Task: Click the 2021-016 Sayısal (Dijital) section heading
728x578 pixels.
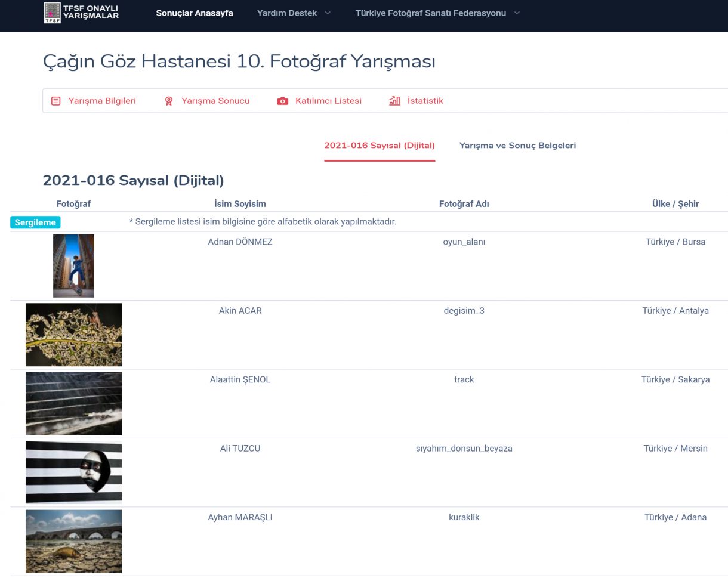Action: point(133,180)
